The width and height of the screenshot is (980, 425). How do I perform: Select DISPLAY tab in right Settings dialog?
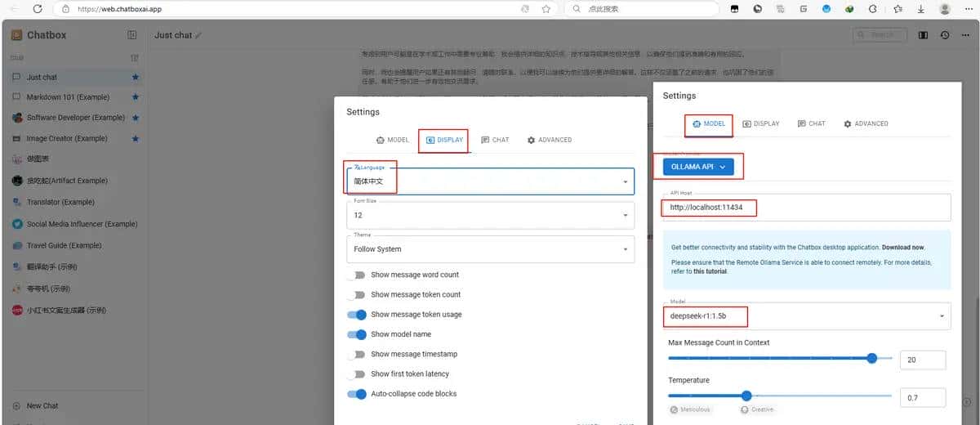tap(760, 123)
